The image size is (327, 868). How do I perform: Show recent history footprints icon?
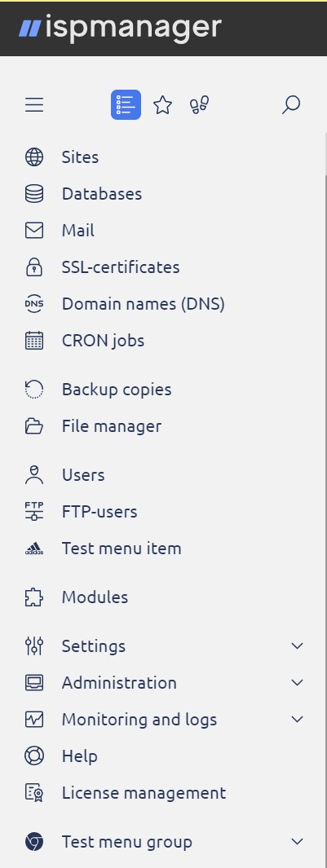(200, 104)
